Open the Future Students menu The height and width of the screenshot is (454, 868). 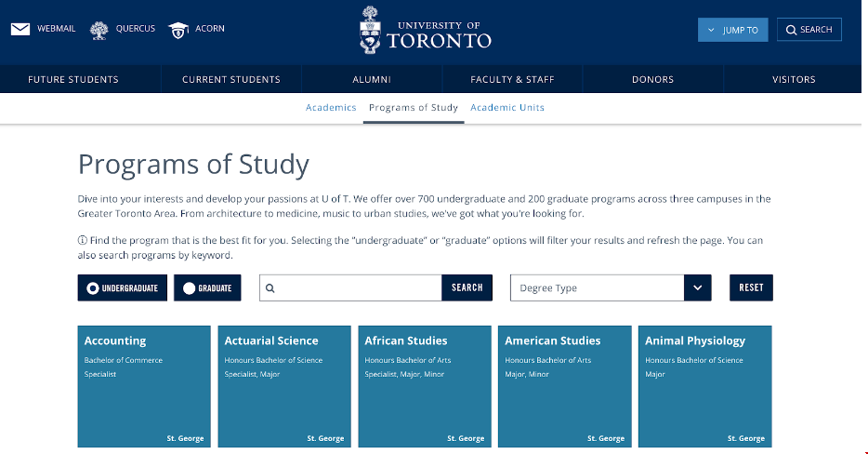click(x=73, y=79)
